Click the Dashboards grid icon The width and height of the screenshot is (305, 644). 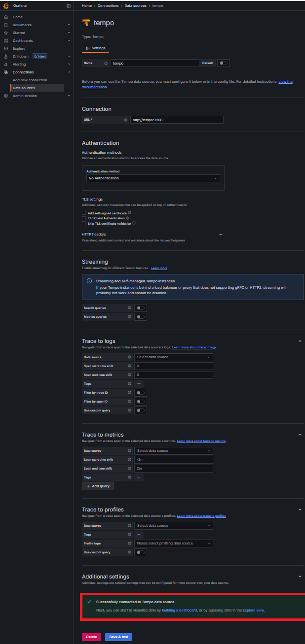tap(6, 40)
